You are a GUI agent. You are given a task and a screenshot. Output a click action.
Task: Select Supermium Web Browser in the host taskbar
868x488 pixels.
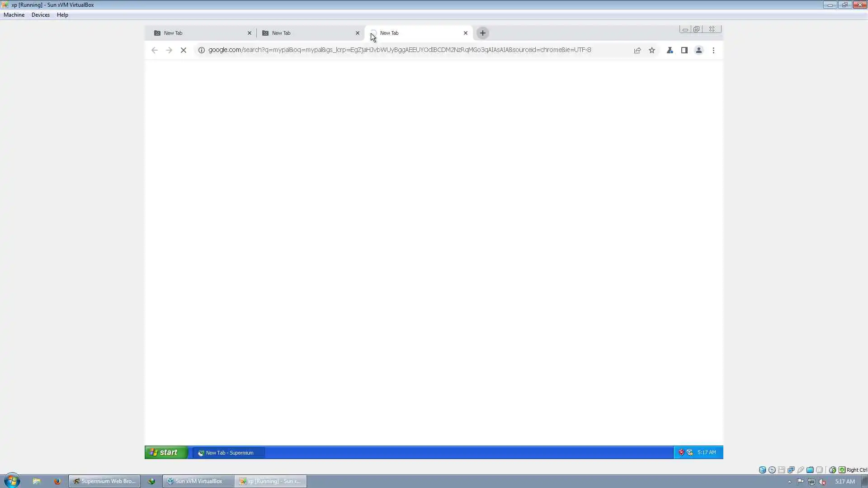click(104, 481)
